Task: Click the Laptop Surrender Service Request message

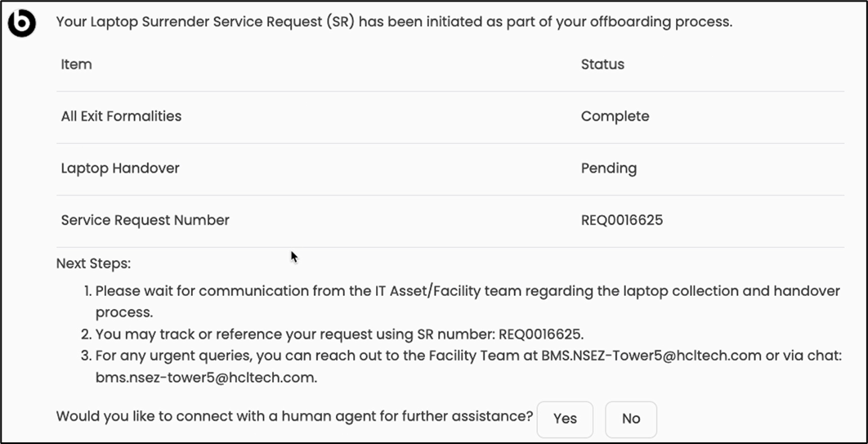Action: point(394,22)
